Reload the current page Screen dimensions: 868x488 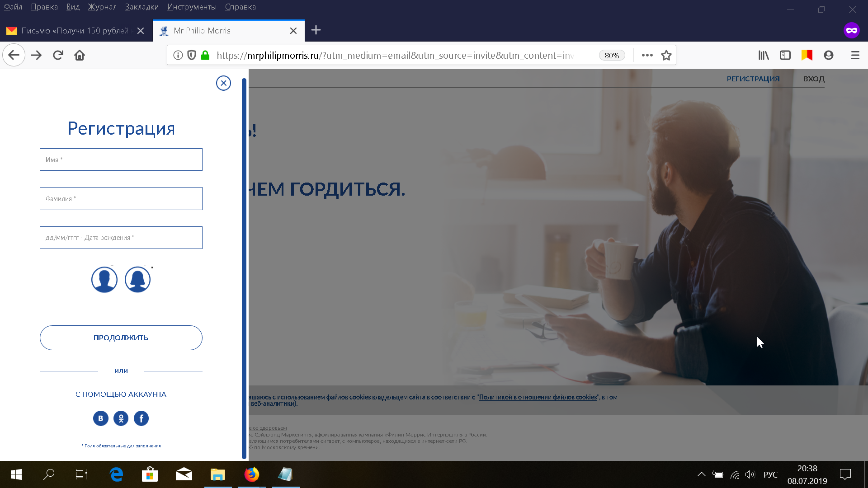pyautogui.click(x=58, y=55)
